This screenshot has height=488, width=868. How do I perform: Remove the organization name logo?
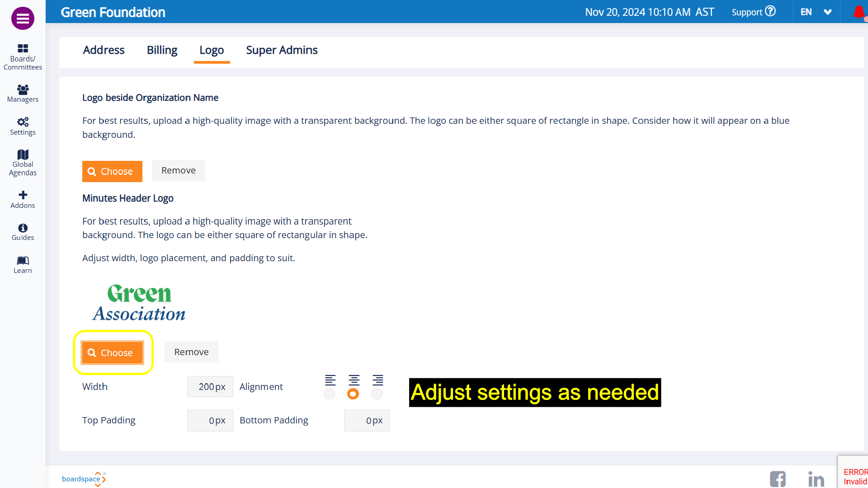(178, 171)
